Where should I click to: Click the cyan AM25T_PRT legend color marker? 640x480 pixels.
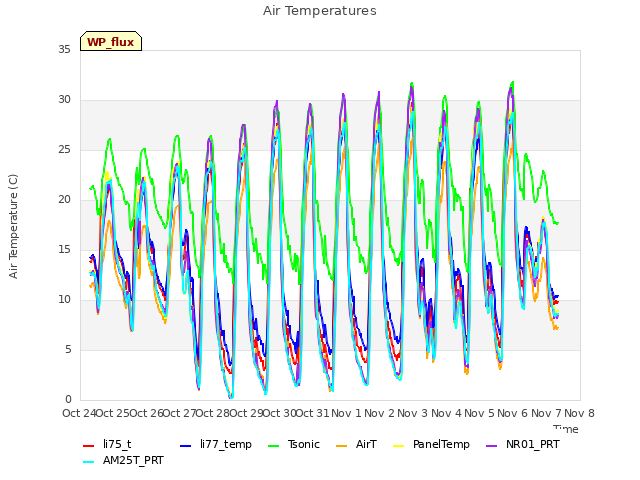click(x=89, y=462)
